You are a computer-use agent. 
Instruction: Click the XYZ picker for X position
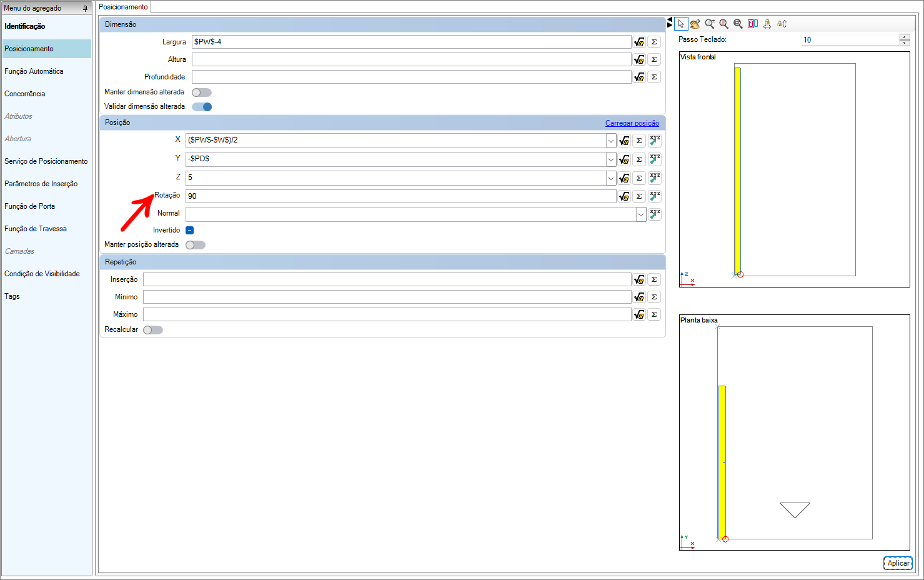(655, 141)
